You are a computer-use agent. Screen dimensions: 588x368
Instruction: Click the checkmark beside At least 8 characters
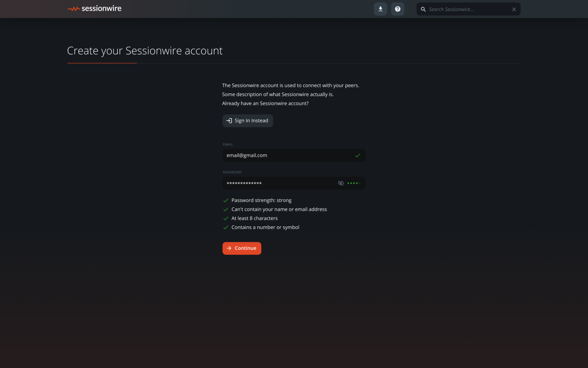pyautogui.click(x=226, y=218)
